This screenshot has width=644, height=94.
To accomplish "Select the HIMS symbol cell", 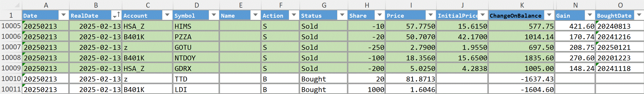I will tap(196, 26).
